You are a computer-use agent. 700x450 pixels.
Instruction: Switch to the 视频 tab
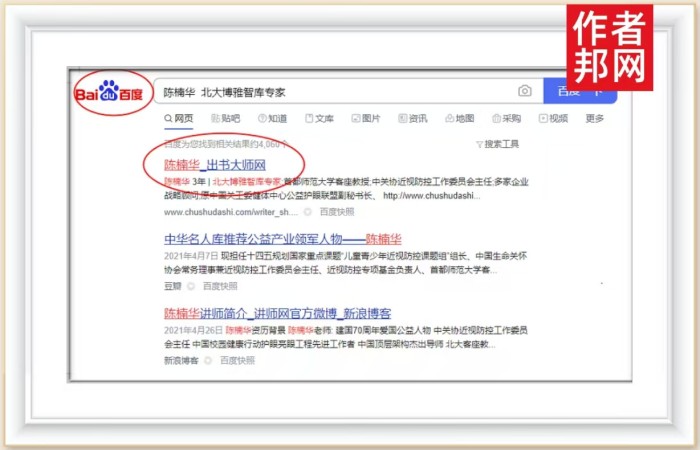tap(553, 118)
